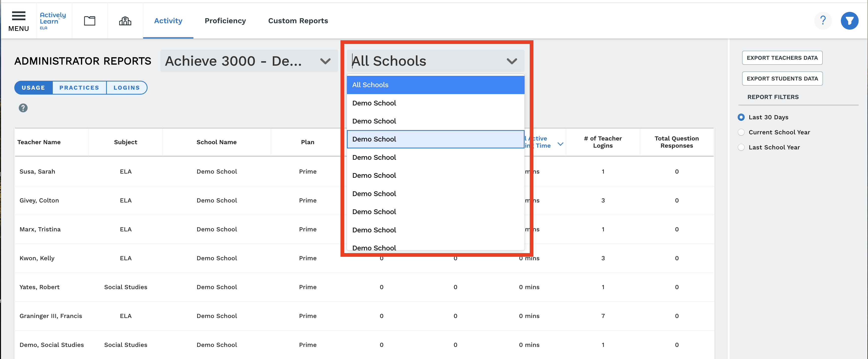
Task: Open the Custom Reports tab
Action: pyautogui.click(x=298, y=21)
